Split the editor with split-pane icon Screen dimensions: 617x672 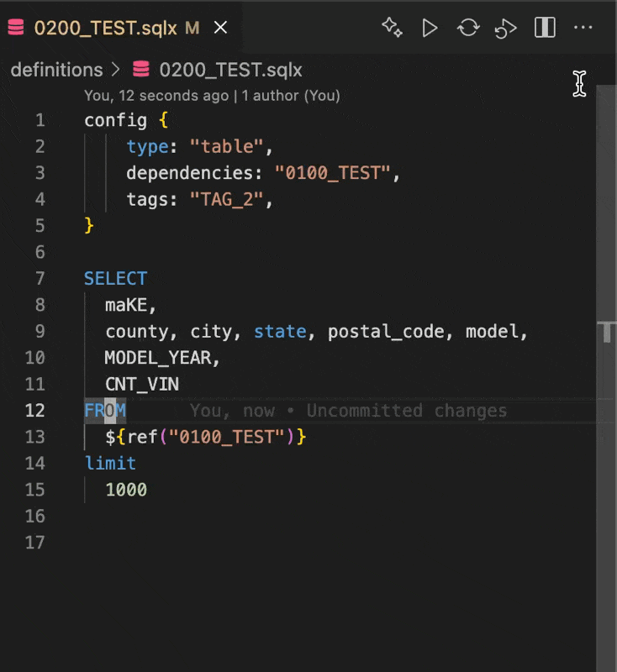545,28
